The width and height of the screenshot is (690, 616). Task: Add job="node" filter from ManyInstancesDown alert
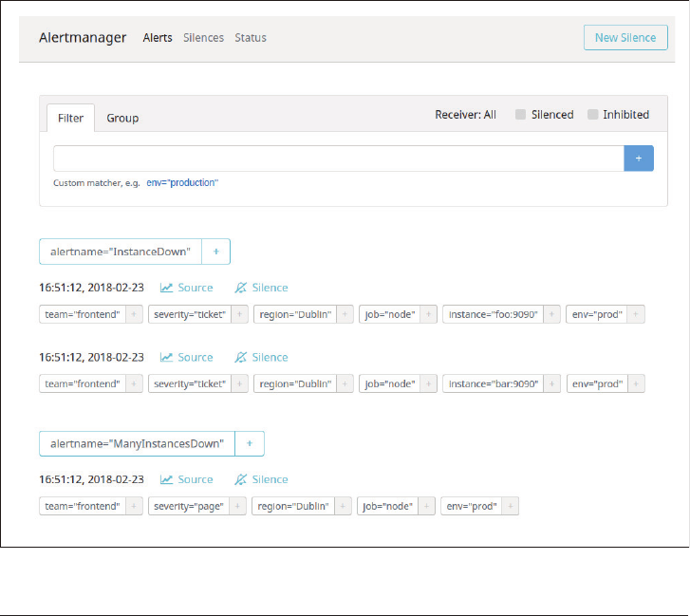click(x=426, y=506)
